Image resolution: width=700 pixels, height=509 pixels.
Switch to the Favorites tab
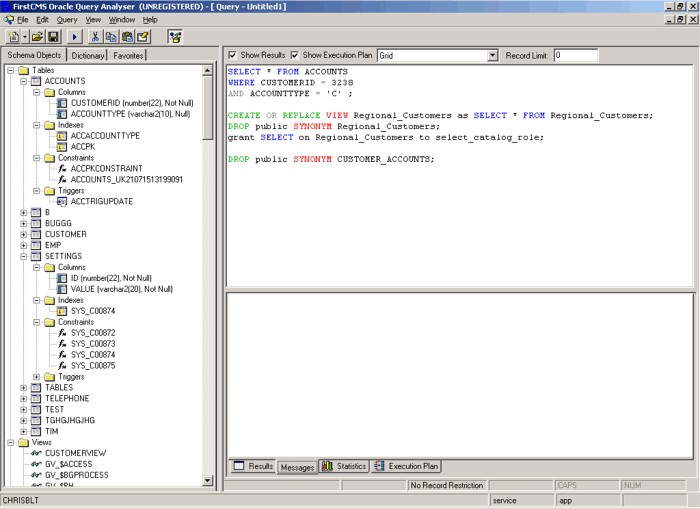(x=128, y=55)
